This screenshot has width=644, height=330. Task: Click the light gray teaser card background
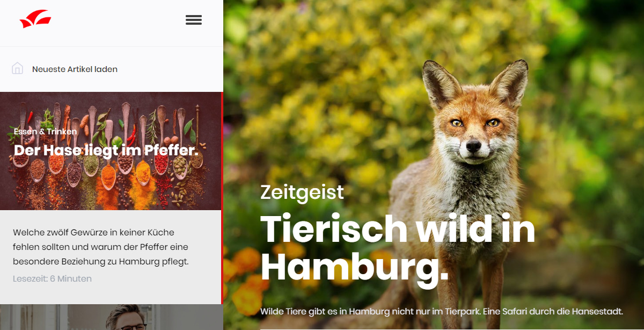pos(111,257)
